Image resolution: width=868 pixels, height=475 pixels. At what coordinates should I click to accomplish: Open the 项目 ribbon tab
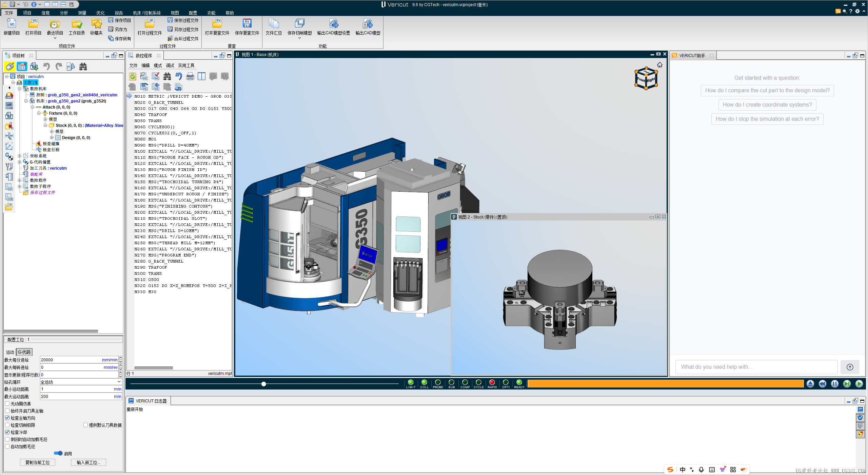(27, 13)
